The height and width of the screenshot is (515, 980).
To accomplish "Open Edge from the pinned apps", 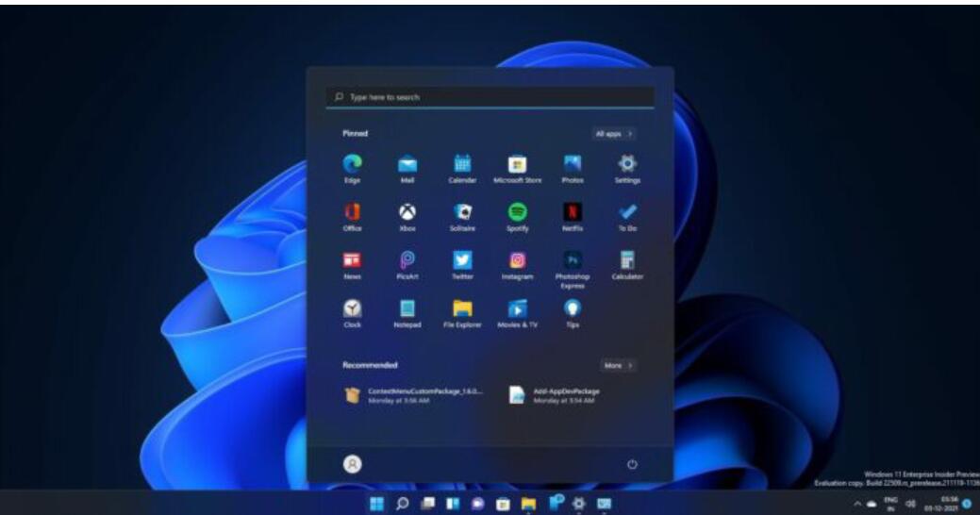I will click(353, 169).
